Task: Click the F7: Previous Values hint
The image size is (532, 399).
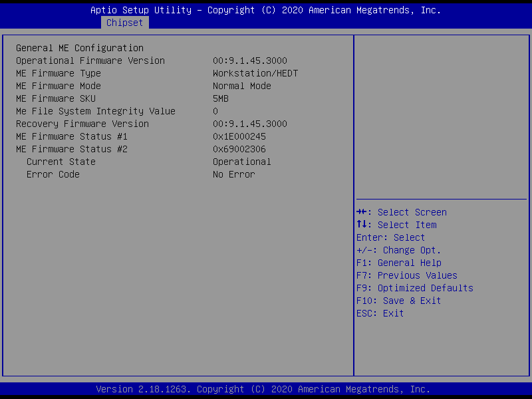Action: (407, 275)
